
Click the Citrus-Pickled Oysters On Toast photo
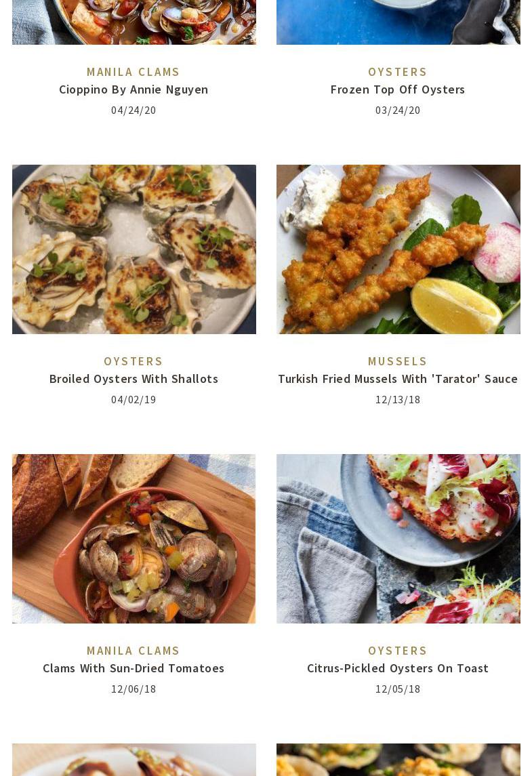pyautogui.click(x=398, y=538)
